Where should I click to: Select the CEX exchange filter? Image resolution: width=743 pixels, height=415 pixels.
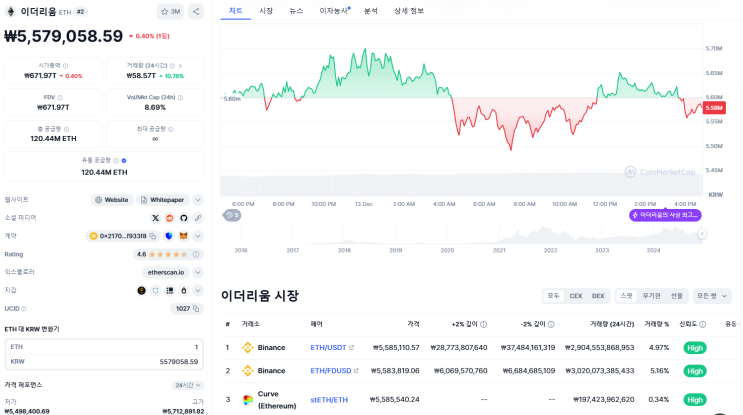[576, 296]
